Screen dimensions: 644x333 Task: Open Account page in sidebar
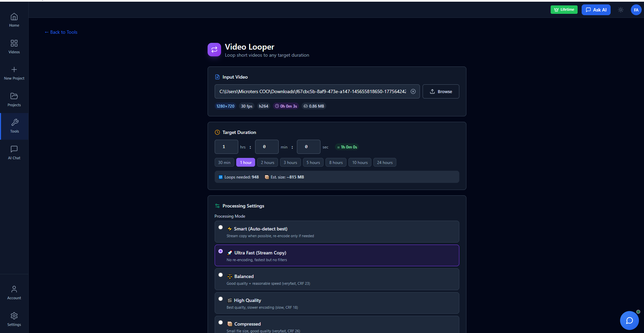pyautogui.click(x=14, y=292)
